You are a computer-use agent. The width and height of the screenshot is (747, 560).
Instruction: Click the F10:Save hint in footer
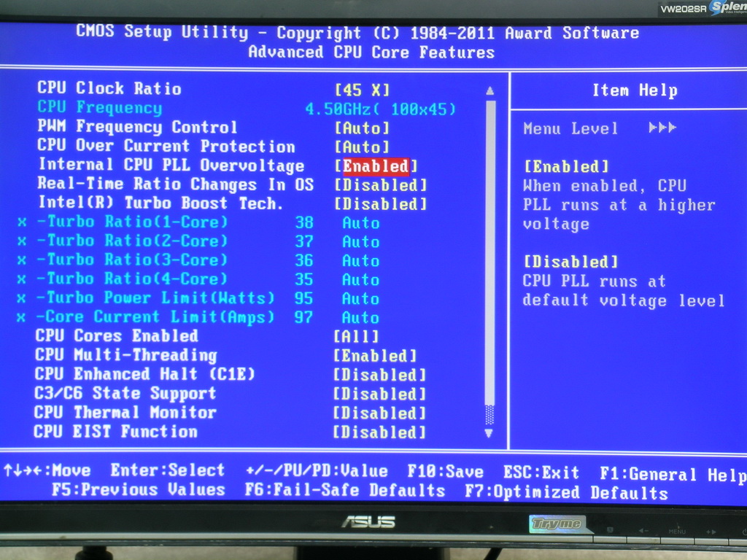tap(446, 472)
